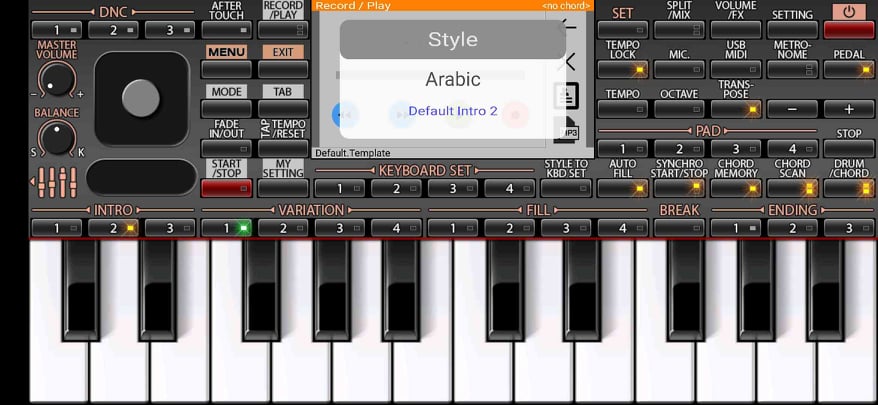Select Keyboard Set 1
Viewport: 878px width, 405px height.
[339, 188]
